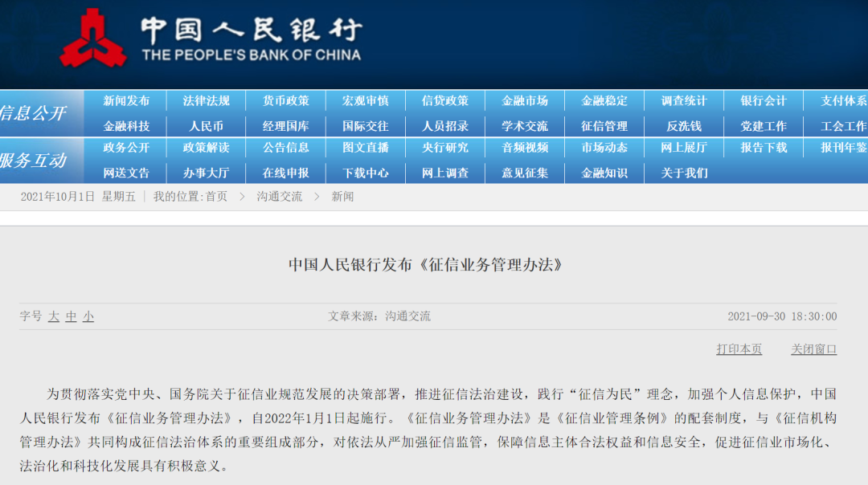The height and width of the screenshot is (485, 868).
Task: Select 下载中心 menu item
Action: (366, 173)
